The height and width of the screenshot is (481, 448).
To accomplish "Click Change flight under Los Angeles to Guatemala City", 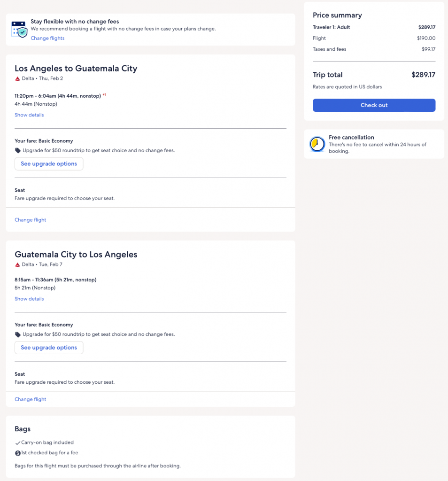I will coord(31,220).
